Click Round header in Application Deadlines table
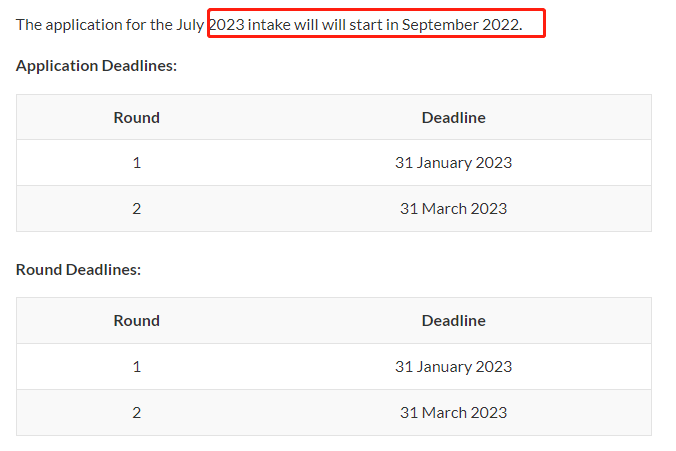Image resolution: width=676 pixels, height=451 pixels. [136, 117]
